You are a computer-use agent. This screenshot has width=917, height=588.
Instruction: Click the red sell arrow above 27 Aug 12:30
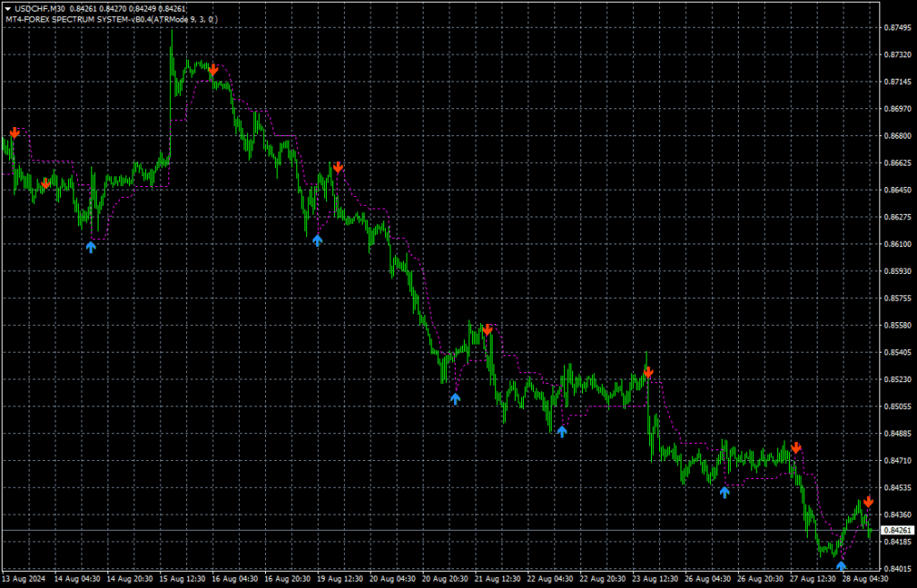[x=796, y=447]
